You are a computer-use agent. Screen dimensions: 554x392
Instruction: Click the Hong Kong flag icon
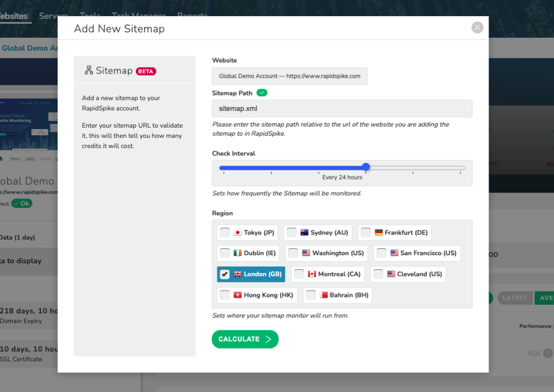coord(238,295)
